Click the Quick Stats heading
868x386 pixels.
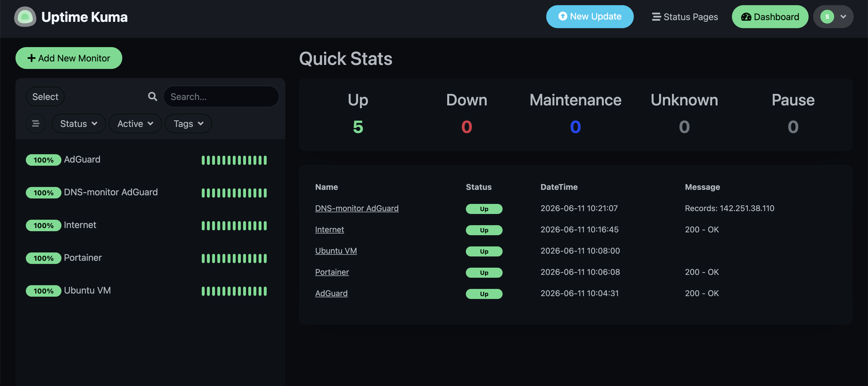tap(346, 59)
